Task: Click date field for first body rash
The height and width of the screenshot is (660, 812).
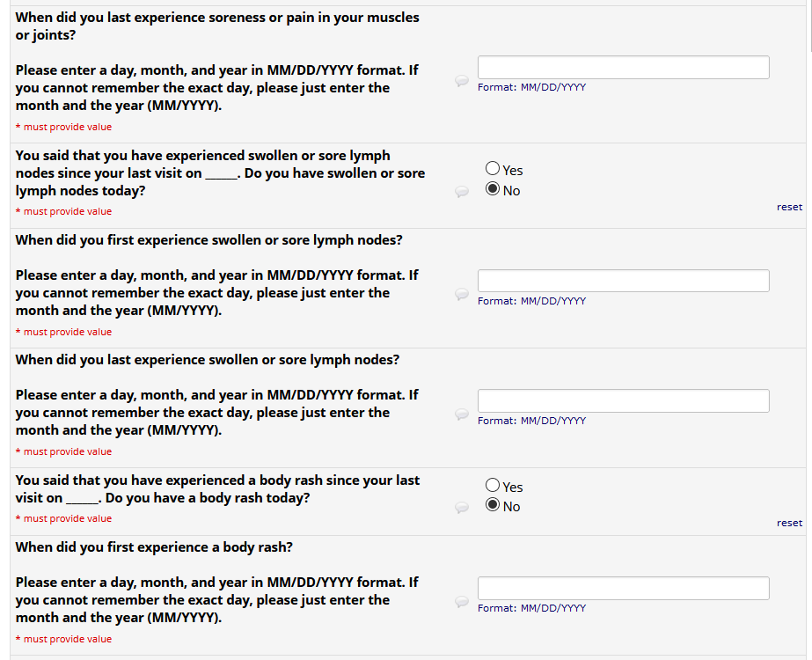Action: tap(623, 588)
